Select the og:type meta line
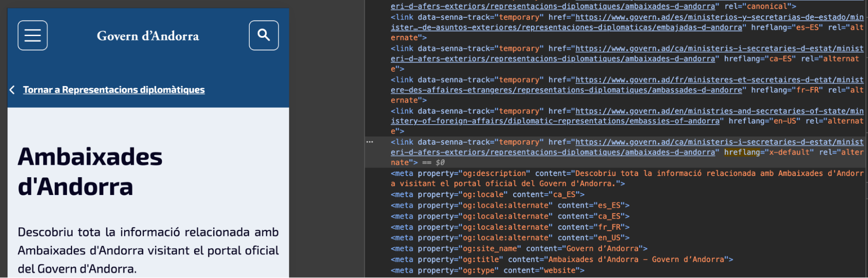Image resolution: width=868 pixels, height=278 pixels. 488,270
